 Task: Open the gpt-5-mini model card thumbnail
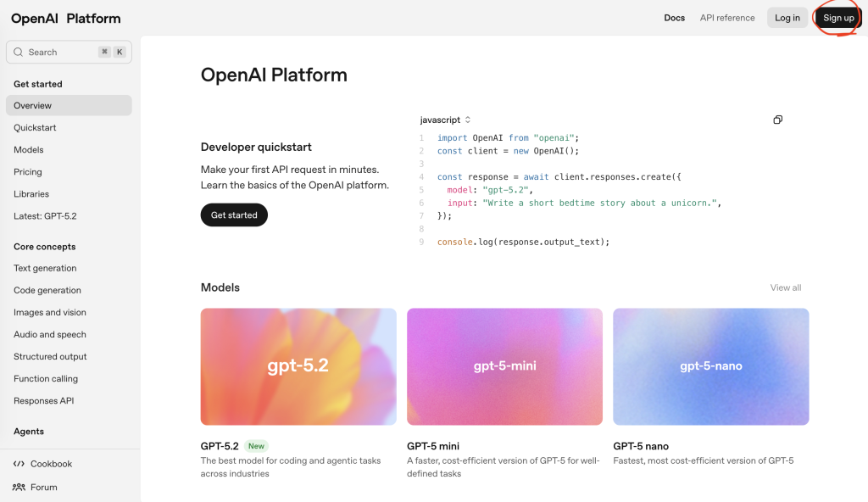pyautogui.click(x=504, y=366)
